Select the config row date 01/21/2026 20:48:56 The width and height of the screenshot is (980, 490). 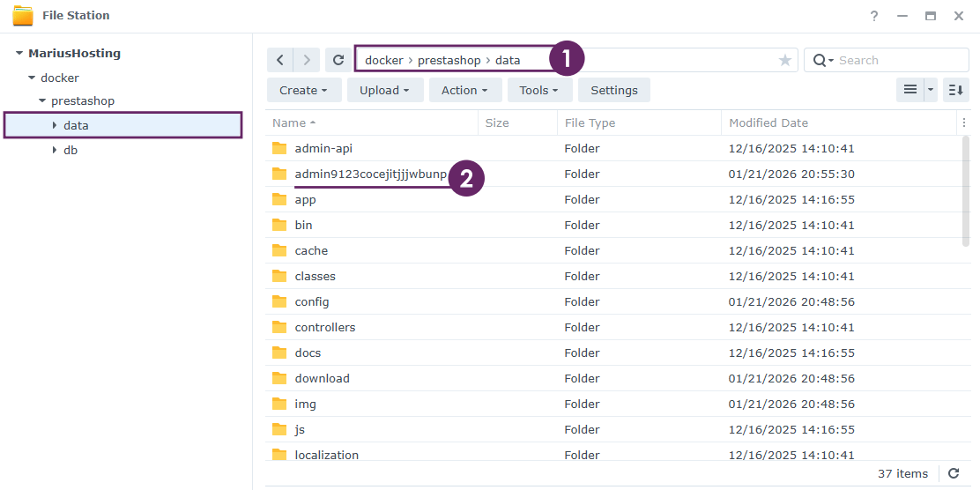point(791,302)
